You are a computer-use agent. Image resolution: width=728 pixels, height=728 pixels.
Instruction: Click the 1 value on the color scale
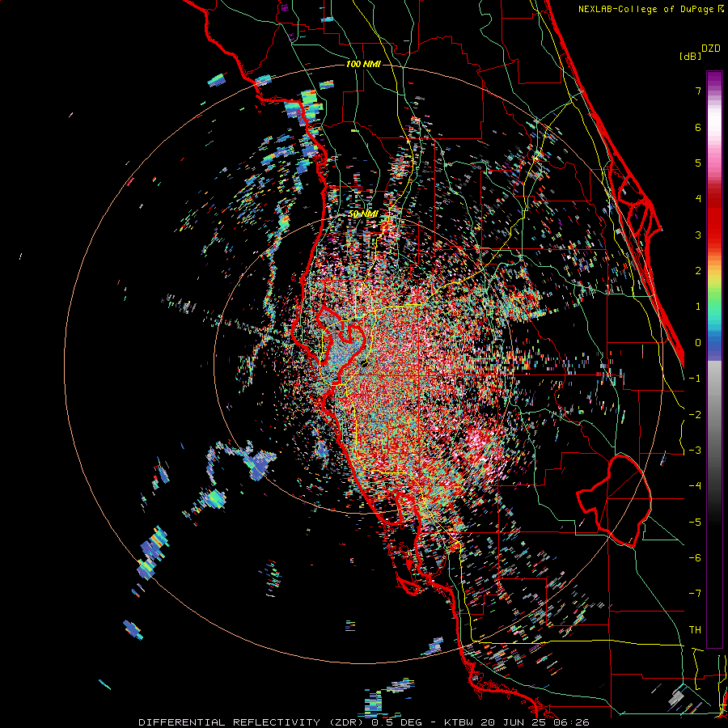click(x=698, y=307)
